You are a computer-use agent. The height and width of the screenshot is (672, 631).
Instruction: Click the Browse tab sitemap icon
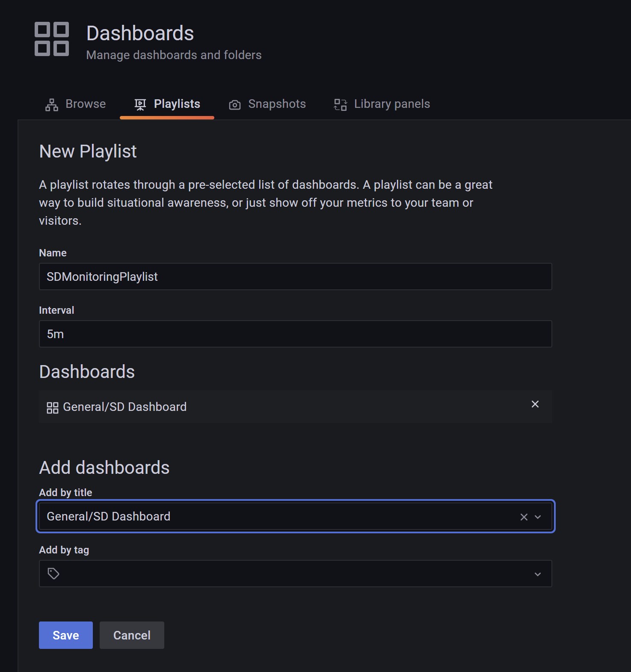[52, 104]
